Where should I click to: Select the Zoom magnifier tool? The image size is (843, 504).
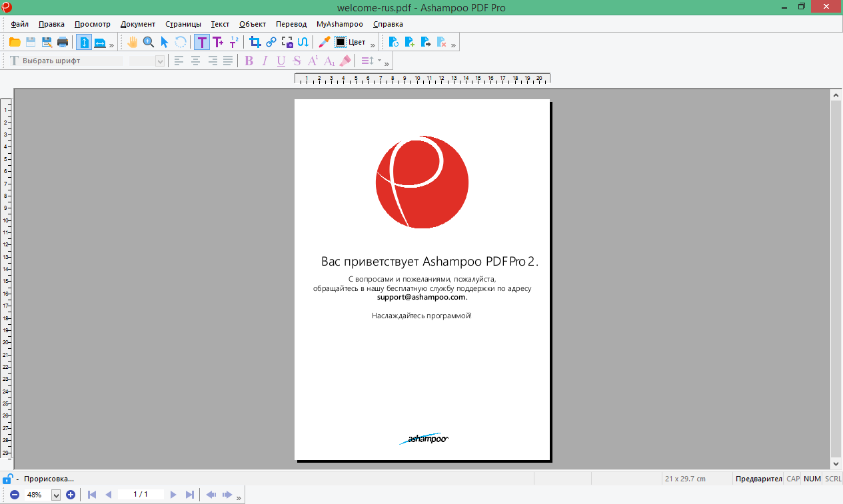pos(149,42)
